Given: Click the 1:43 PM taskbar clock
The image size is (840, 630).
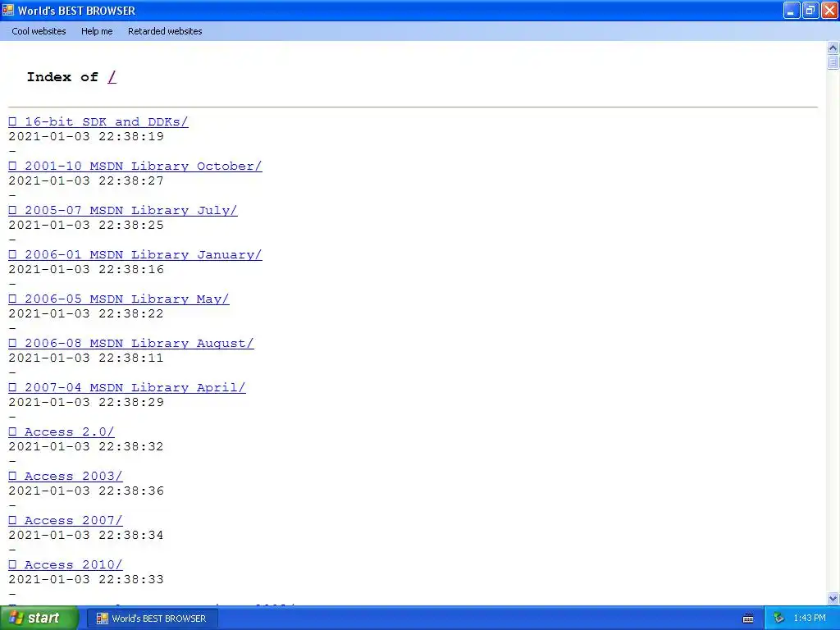Looking at the screenshot, I should click(x=810, y=619).
